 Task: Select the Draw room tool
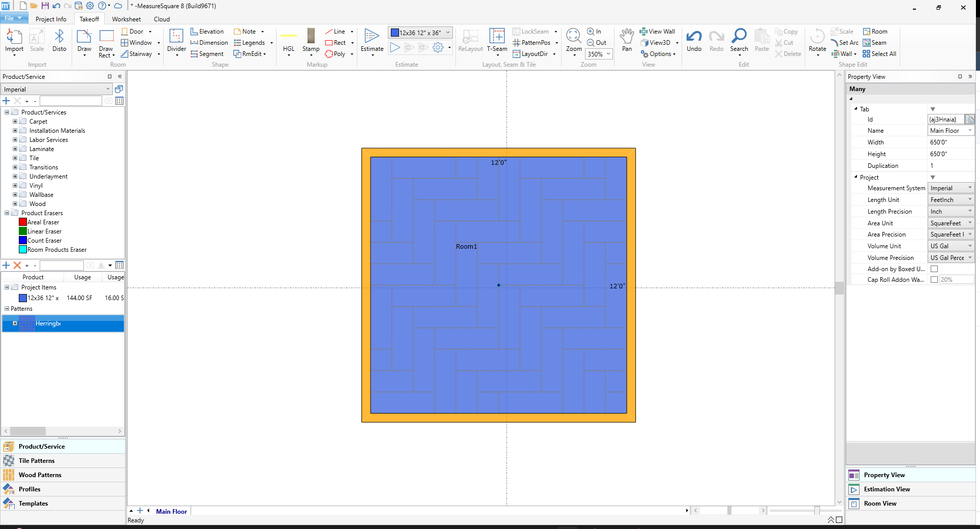tap(84, 41)
